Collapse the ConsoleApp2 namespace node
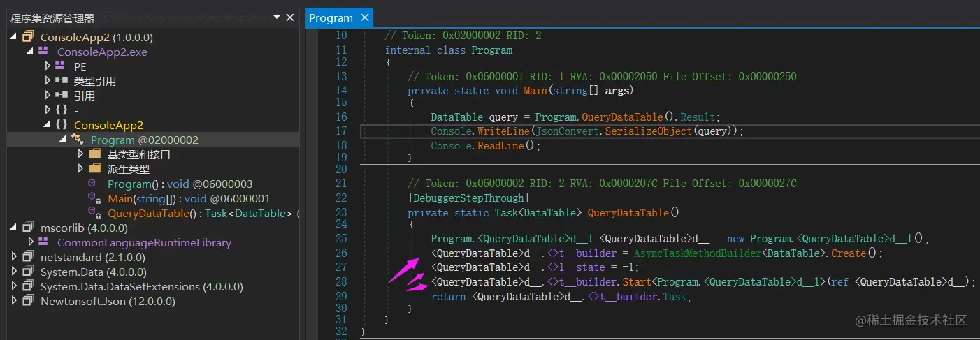This screenshot has width=980, height=340. click(47, 125)
